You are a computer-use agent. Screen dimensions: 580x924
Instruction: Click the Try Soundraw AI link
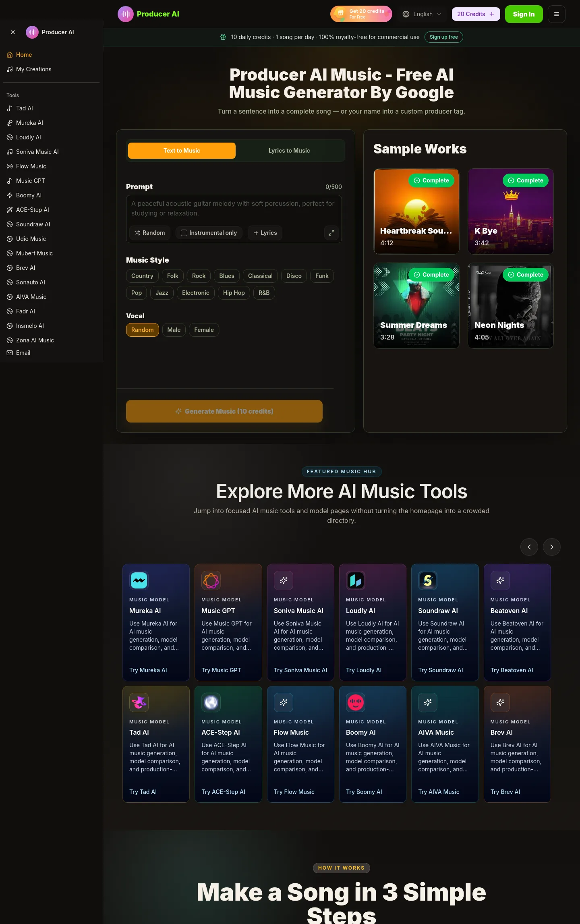coord(441,670)
